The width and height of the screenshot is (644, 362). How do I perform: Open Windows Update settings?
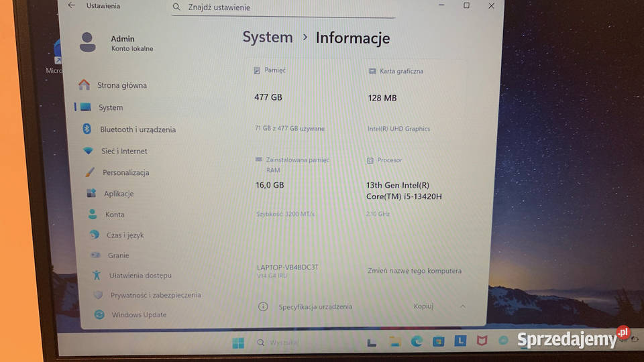tap(139, 315)
